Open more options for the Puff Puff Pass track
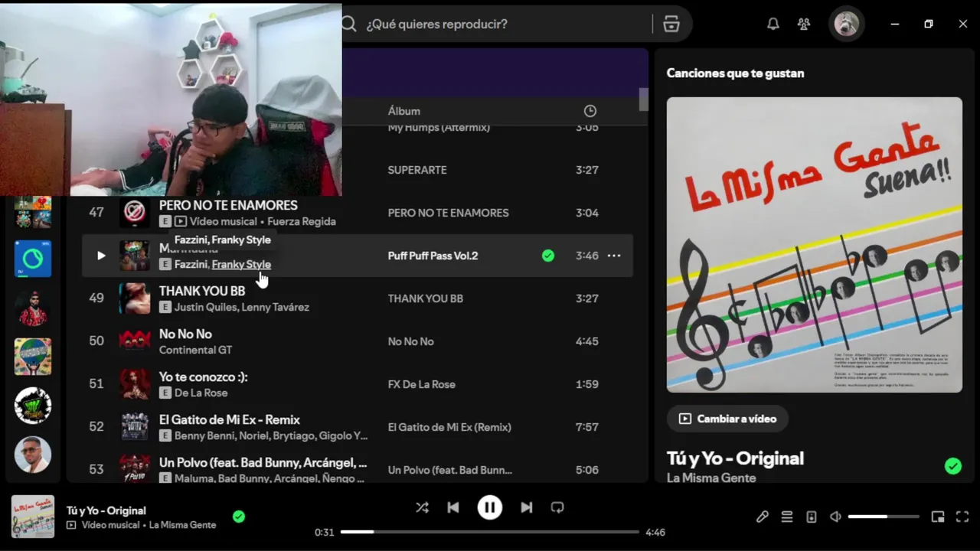 coord(614,256)
